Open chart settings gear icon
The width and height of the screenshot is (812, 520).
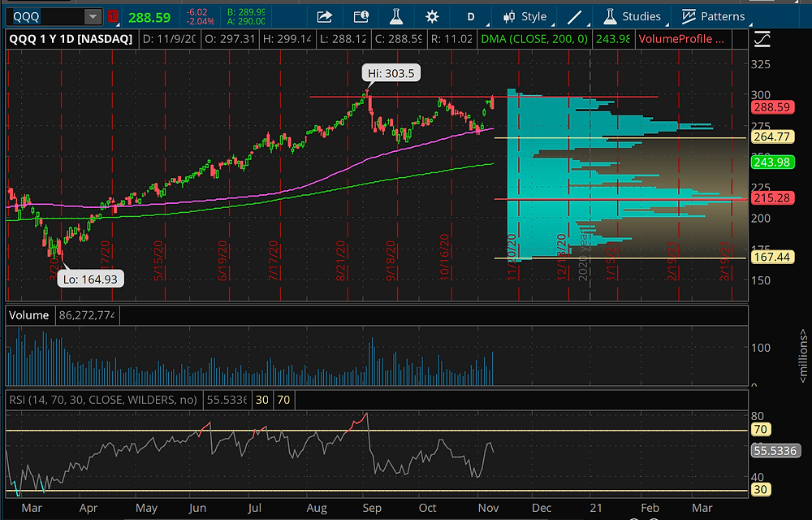tap(432, 17)
